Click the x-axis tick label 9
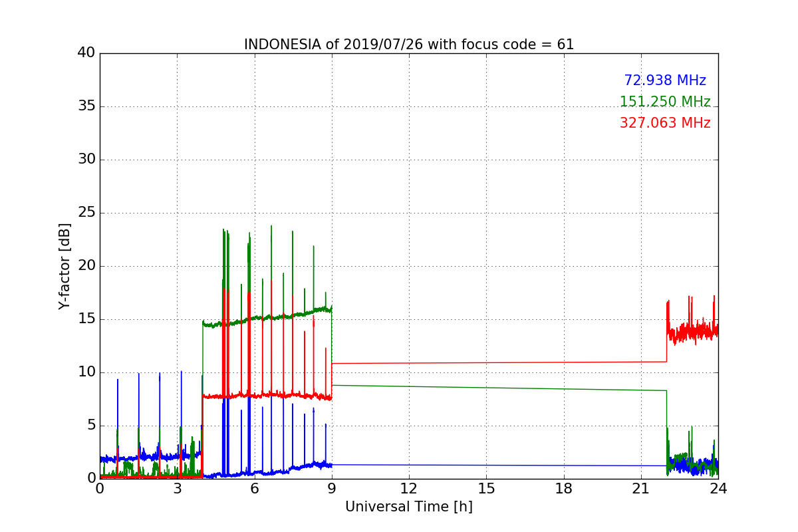This screenshot has height=532, width=798. tap(332, 488)
